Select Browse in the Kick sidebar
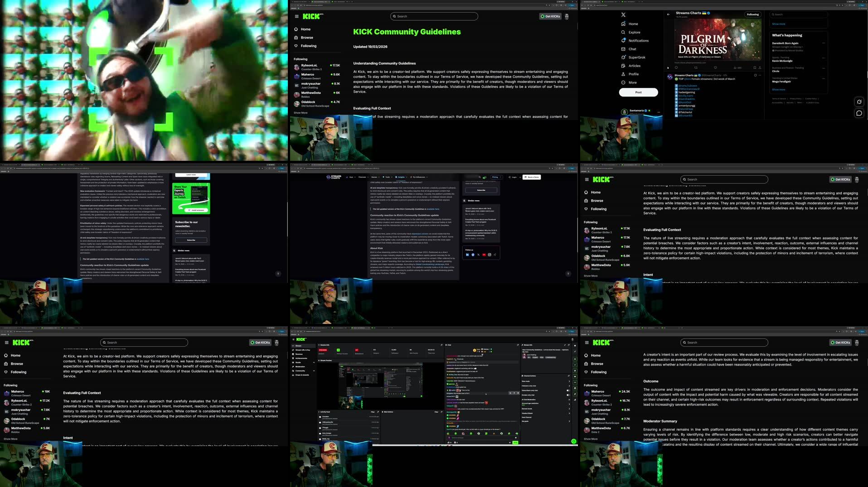 [306, 38]
